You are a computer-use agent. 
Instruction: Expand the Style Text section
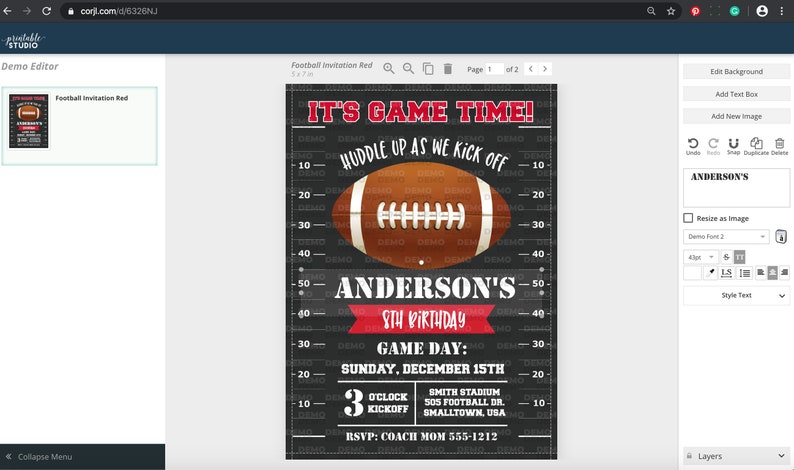coord(736,295)
